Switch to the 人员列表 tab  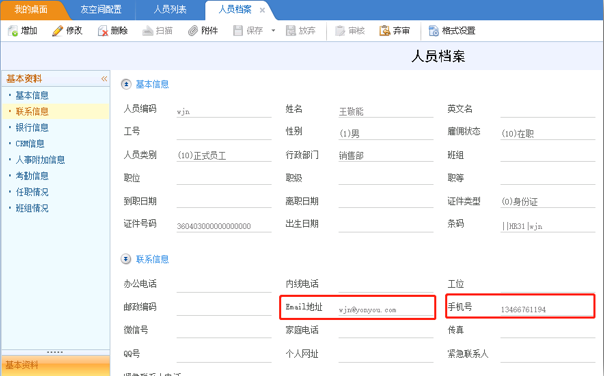click(170, 10)
